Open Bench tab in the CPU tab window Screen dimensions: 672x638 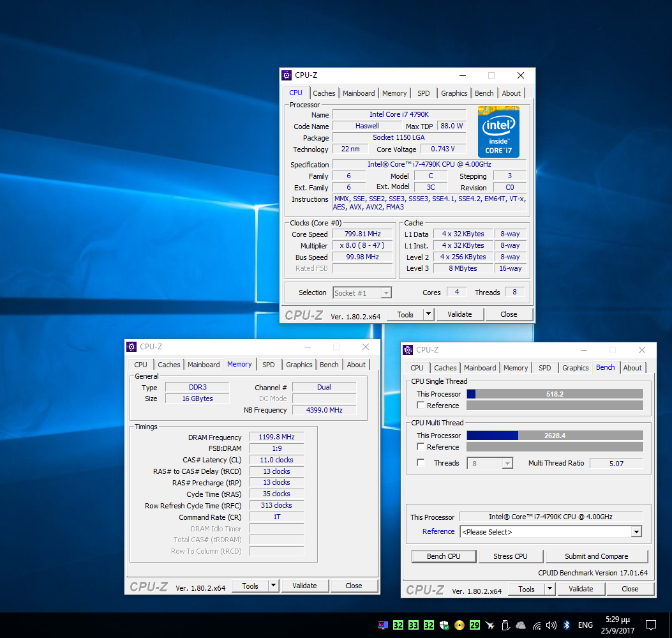click(484, 93)
